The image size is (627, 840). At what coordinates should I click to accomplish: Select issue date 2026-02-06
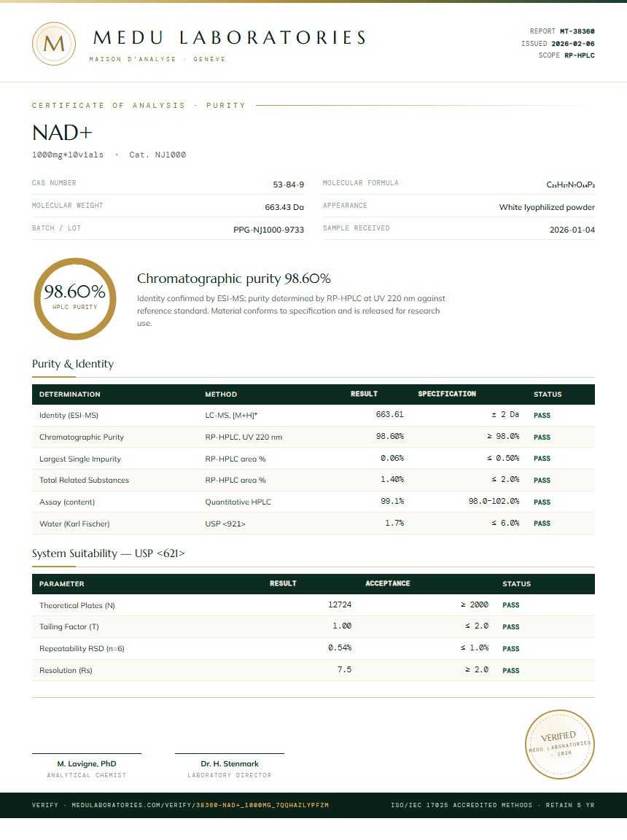coord(573,44)
